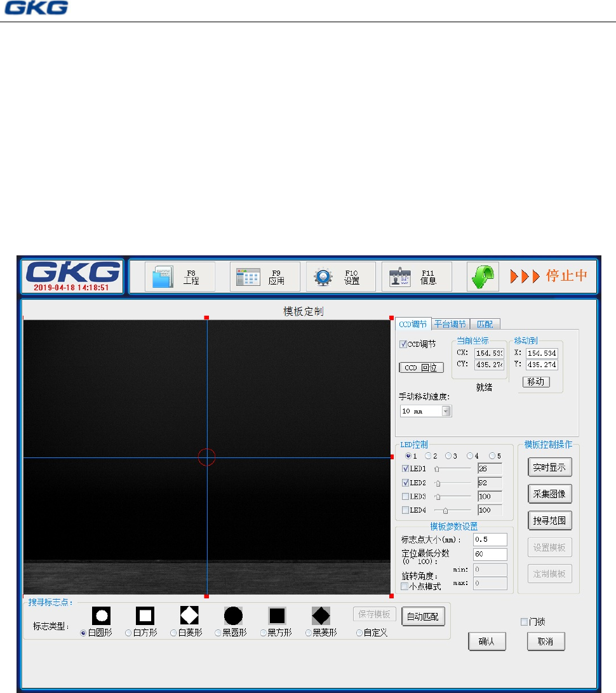Click the LED1 brightness slider

(x=453, y=469)
